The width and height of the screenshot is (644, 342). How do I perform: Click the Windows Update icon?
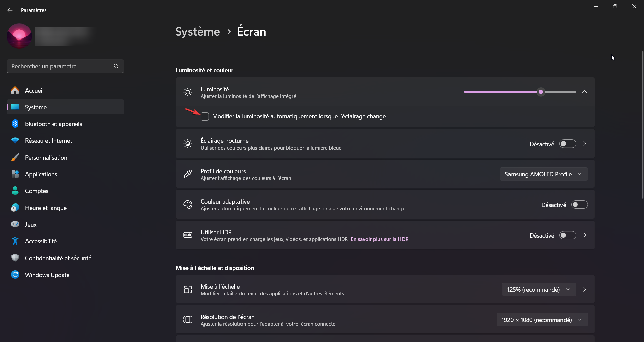[x=15, y=275]
